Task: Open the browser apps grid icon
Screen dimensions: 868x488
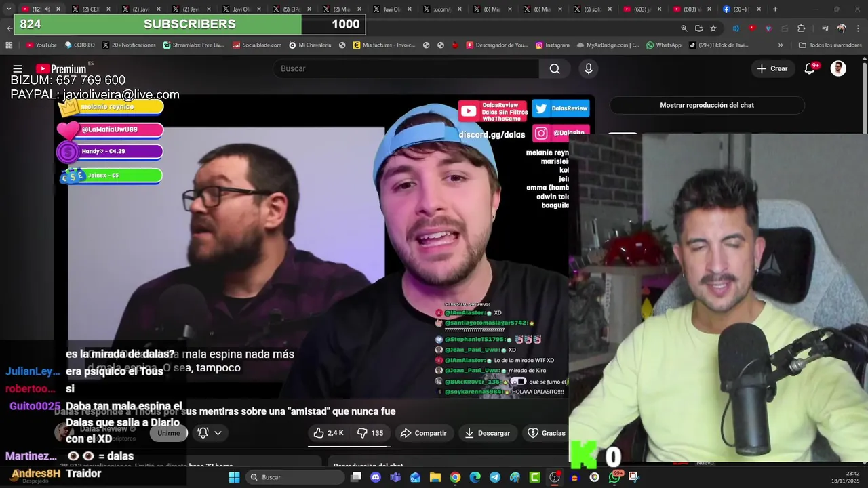Action: [9, 45]
